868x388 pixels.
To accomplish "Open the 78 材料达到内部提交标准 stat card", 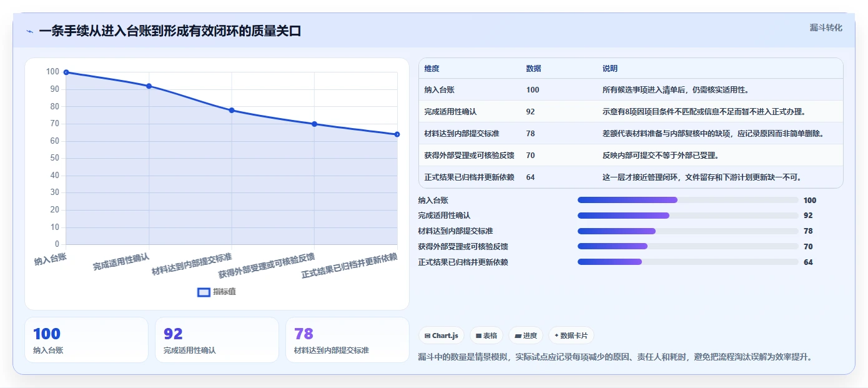I will [347, 340].
